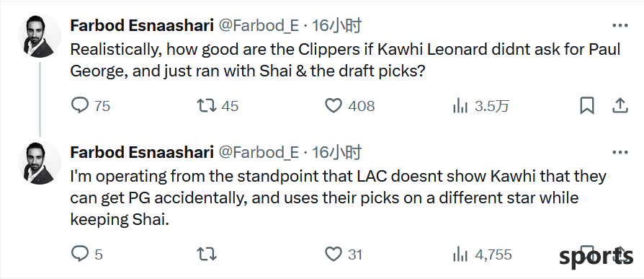Viewport: 644px width, 279px height.
Task: Open the first tweet's 16小时 timestamp
Action: 336,25
